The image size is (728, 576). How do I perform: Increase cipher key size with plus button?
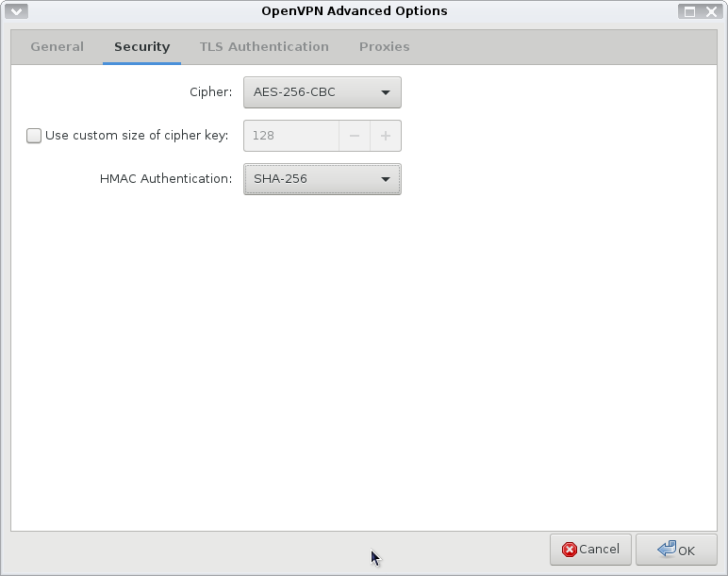point(386,136)
